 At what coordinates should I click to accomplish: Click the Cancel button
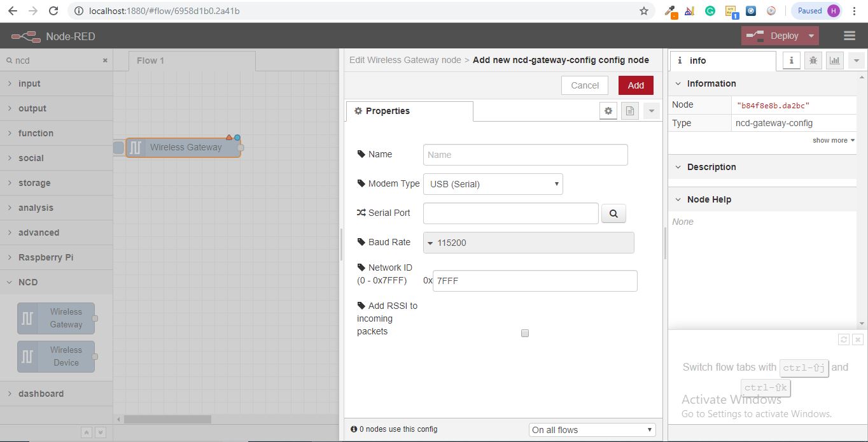[585, 85]
